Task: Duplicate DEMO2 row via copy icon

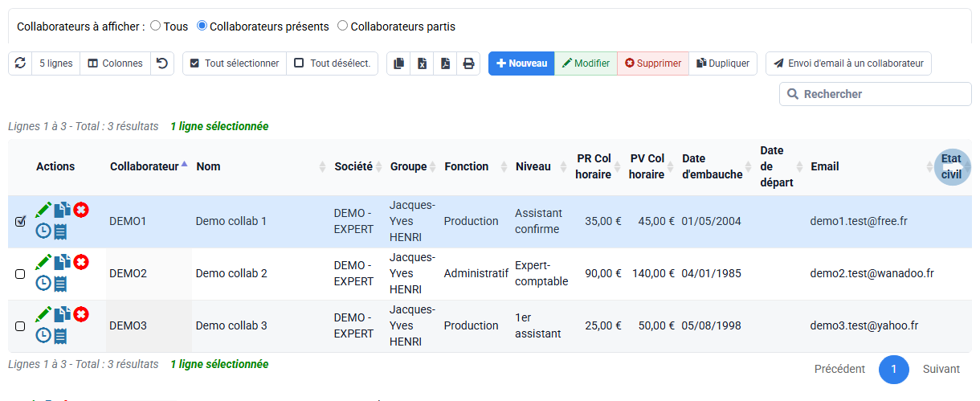Action: tap(63, 262)
